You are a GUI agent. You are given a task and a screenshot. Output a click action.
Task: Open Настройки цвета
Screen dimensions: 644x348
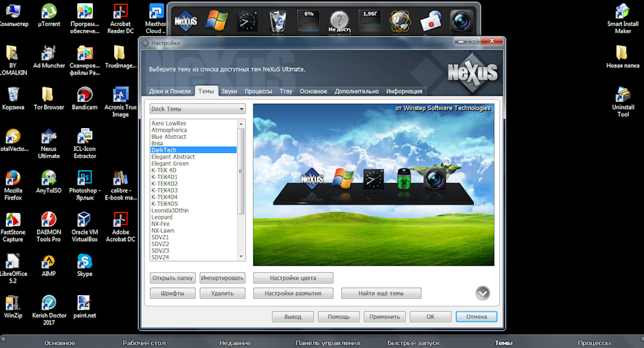pyautogui.click(x=293, y=278)
